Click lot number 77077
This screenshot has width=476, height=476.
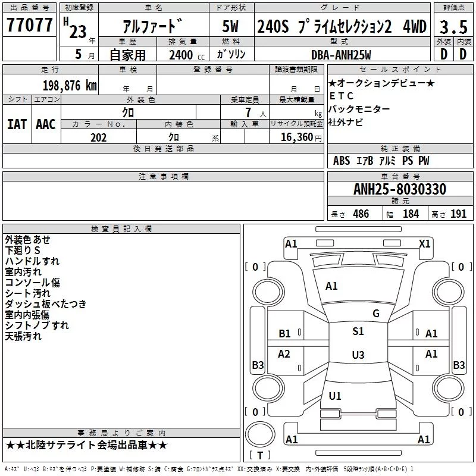(x=29, y=25)
